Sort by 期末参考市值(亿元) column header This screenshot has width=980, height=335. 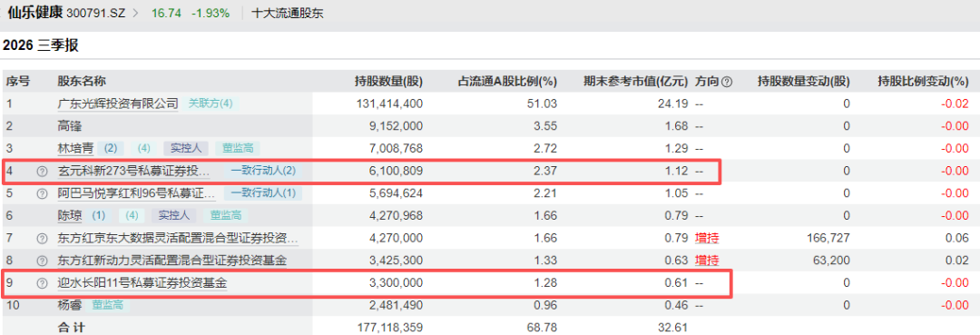click(635, 81)
